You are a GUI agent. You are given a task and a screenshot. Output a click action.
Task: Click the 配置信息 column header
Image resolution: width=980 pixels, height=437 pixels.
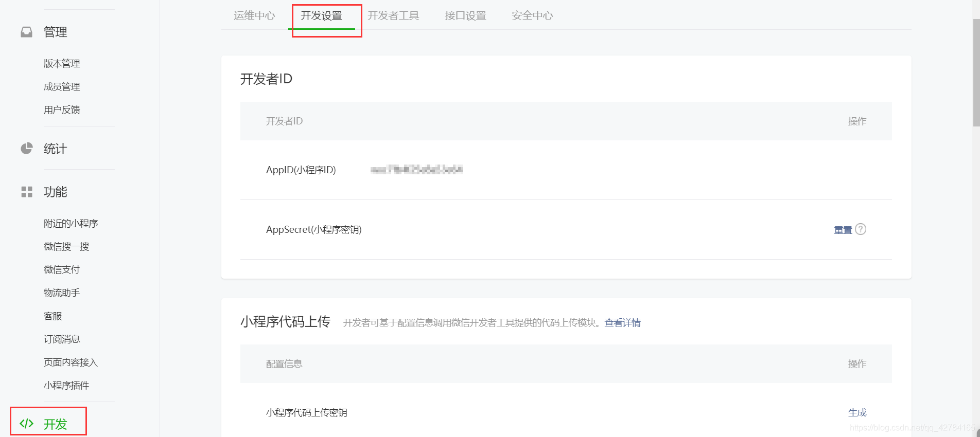click(284, 363)
